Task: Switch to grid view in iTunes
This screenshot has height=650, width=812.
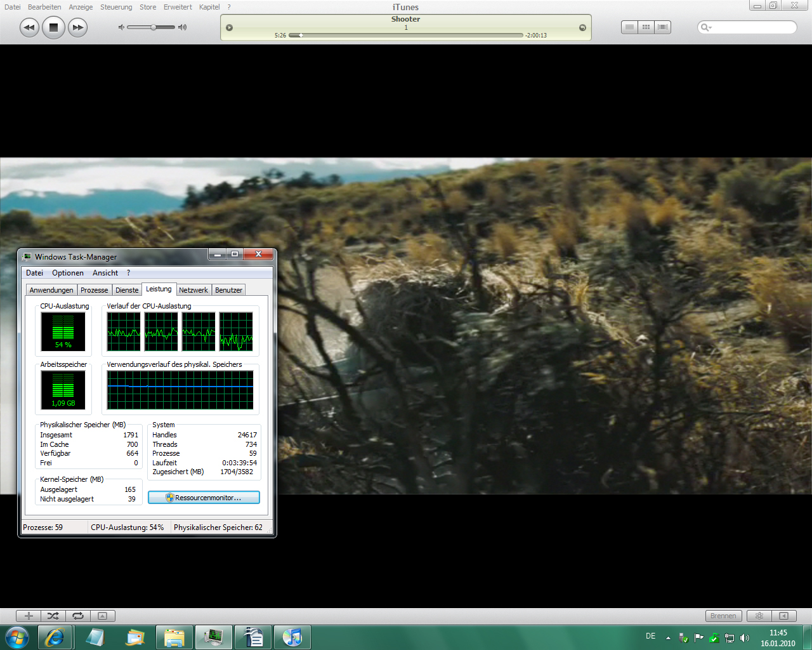Action: [646, 27]
